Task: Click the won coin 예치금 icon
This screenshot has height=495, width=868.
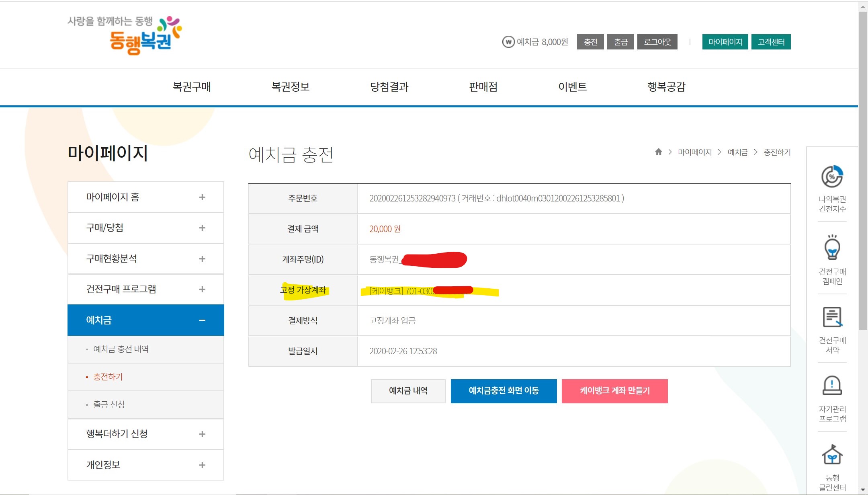Action: point(508,42)
